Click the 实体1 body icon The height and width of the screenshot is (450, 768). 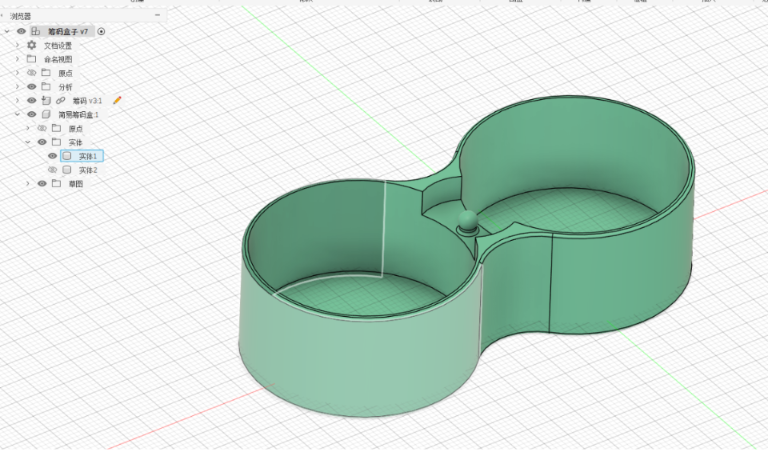(67, 156)
